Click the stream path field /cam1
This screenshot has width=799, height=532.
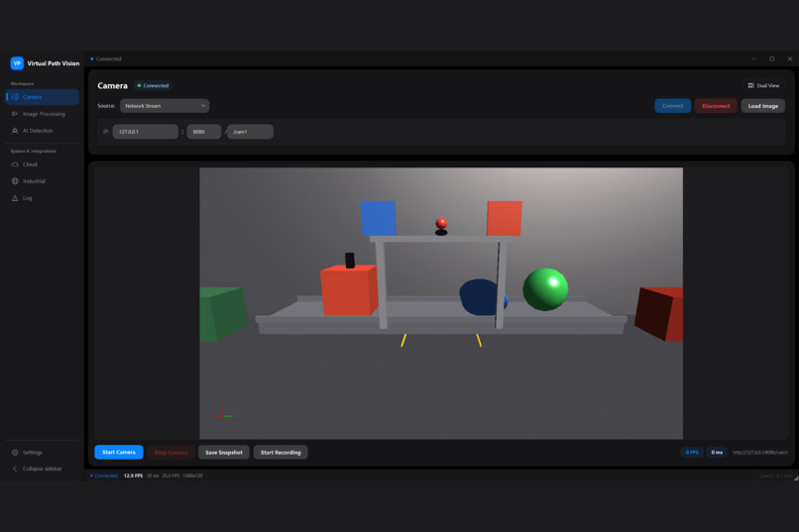[250, 132]
